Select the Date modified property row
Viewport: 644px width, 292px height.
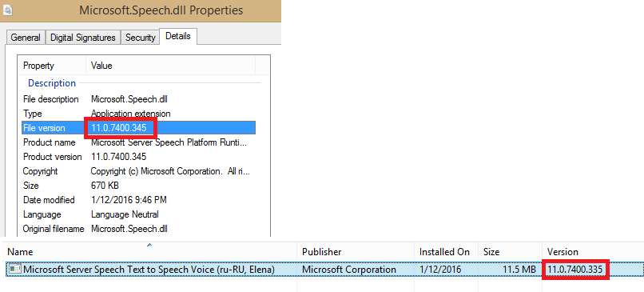coord(139,200)
